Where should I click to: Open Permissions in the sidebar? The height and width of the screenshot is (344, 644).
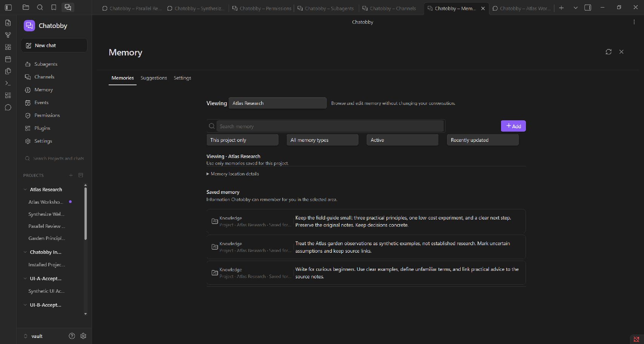point(54,115)
